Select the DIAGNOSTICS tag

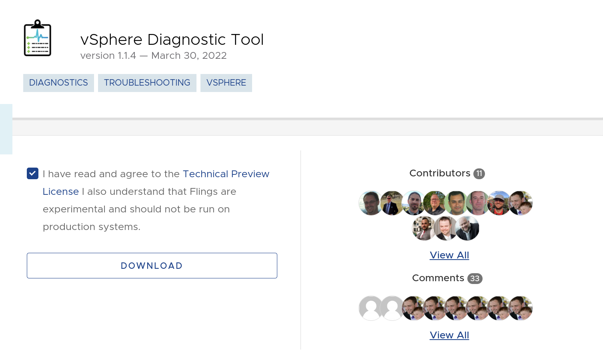[58, 83]
